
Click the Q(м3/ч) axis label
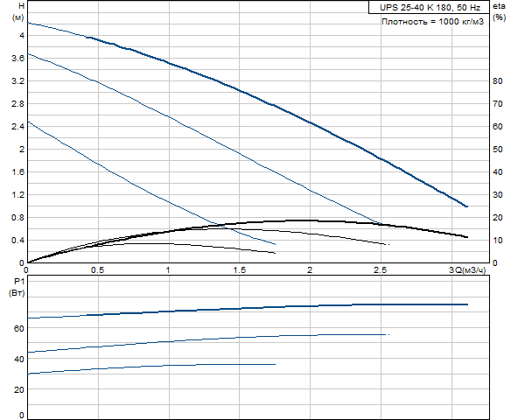(471, 270)
